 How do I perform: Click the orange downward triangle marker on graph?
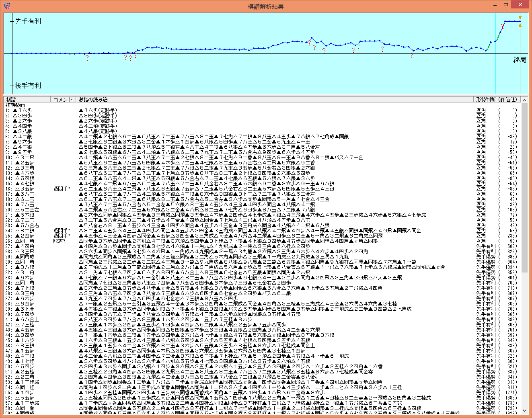coord(520,18)
